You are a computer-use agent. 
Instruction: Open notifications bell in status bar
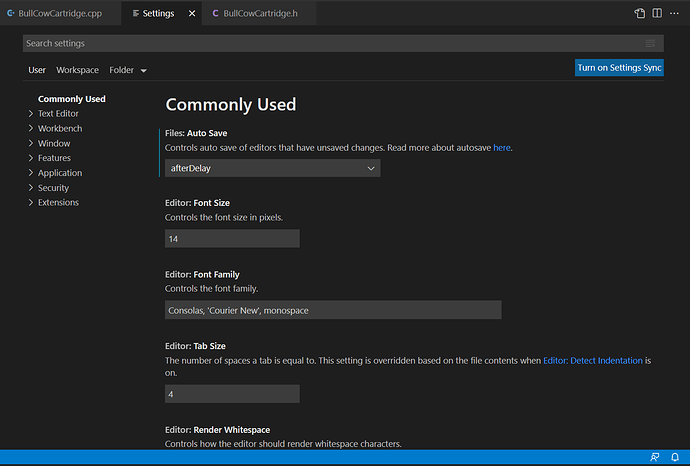(675, 457)
